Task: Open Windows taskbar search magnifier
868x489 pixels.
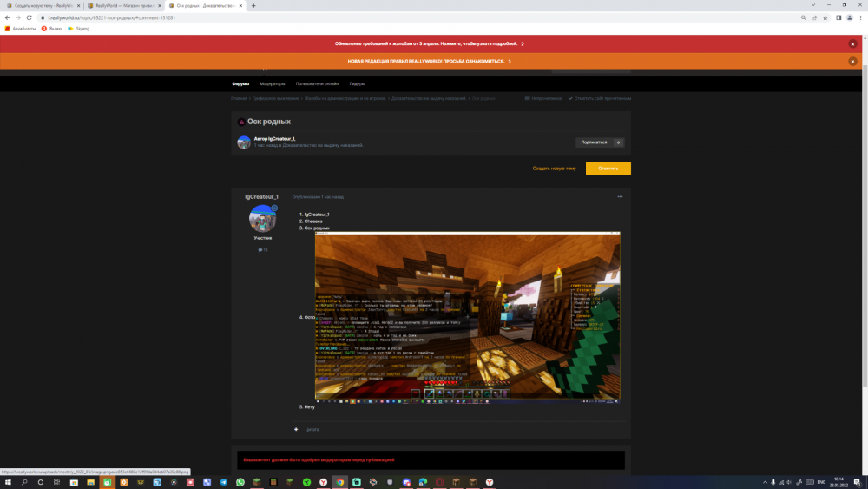Action: click(x=24, y=482)
